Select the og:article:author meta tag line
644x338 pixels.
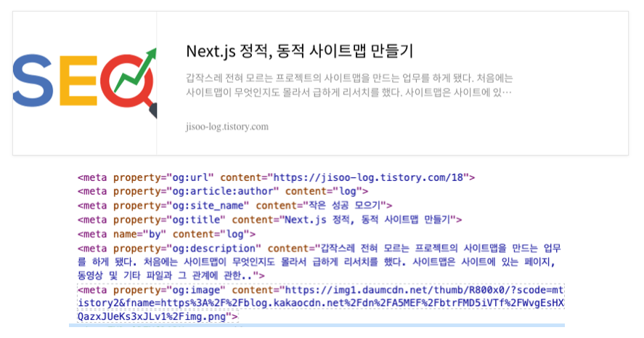point(223,191)
